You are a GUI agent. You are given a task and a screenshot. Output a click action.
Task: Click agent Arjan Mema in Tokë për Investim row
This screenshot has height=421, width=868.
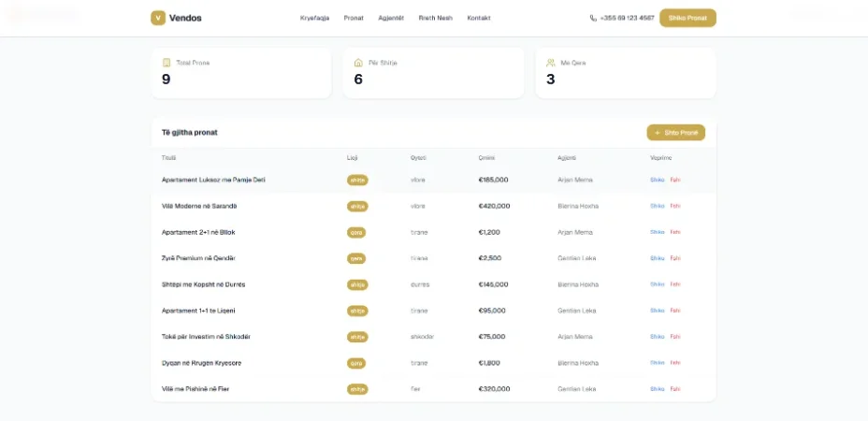[574, 336]
